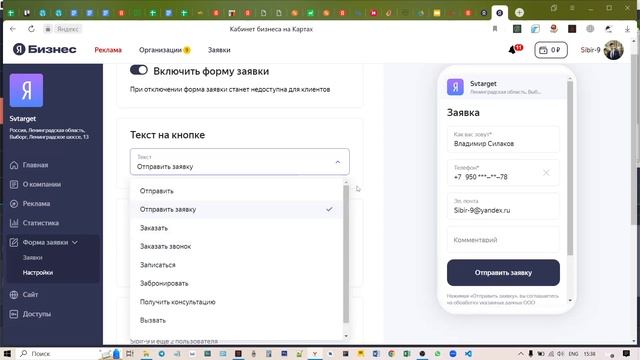Click the Как вас зовут name field
This screenshot has width=640, height=360.
tap(503, 139)
